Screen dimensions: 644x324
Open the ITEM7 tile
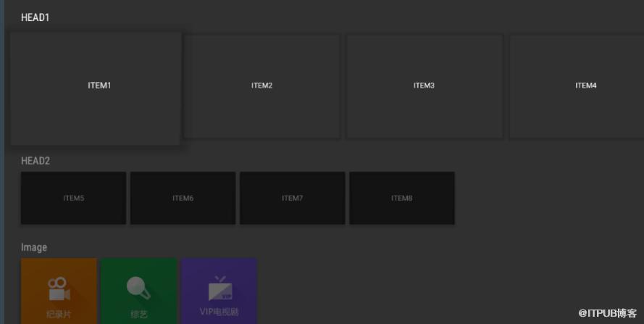(293, 198)
